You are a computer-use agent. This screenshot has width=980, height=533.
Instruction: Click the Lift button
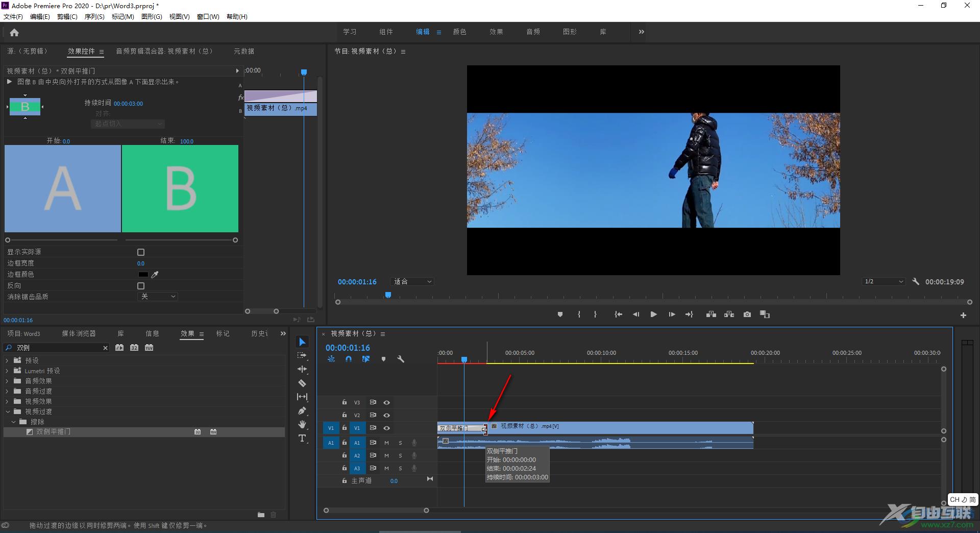click(x=711, y=314)
